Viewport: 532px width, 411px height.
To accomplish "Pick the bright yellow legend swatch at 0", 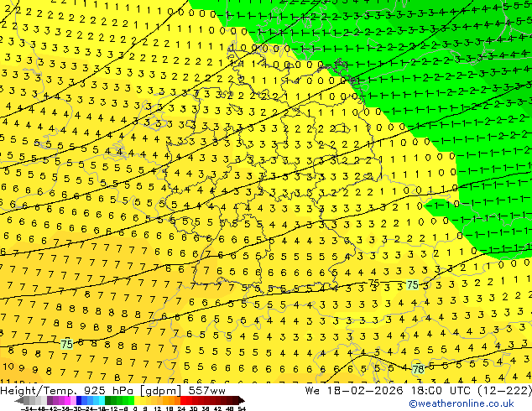I will tap(137, 401).
